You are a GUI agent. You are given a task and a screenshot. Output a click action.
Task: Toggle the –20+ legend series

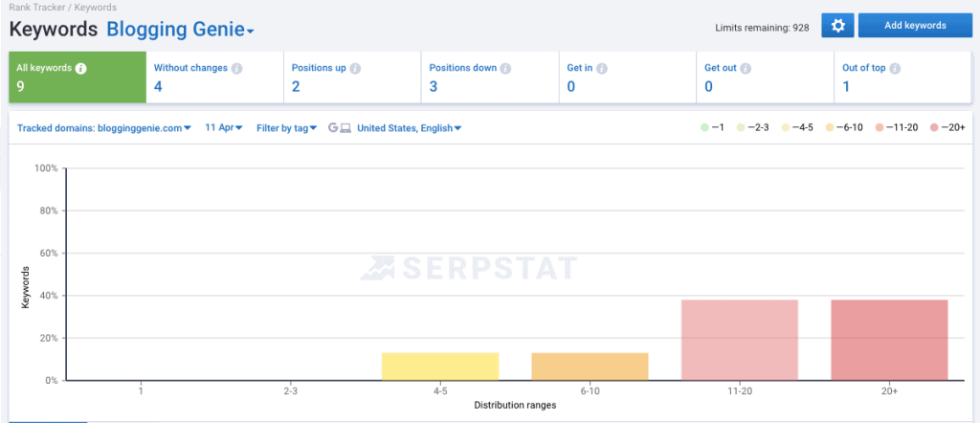tap(948, 127)
